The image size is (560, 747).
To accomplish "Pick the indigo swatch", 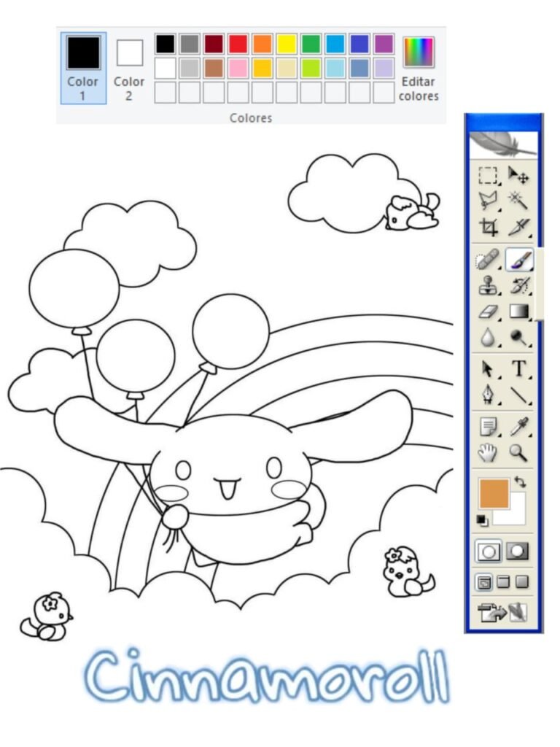I will (359, 44).
